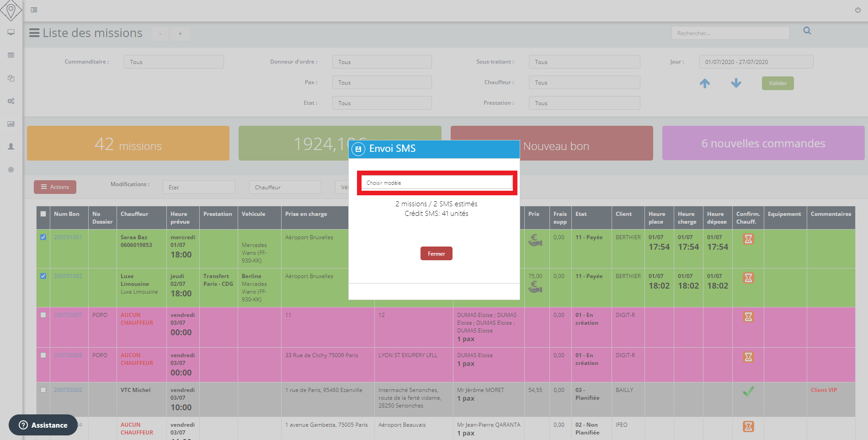Toggle the sidebar hamburger menu icon
Screen dimensions: 868x440
[x=34, y=10]
